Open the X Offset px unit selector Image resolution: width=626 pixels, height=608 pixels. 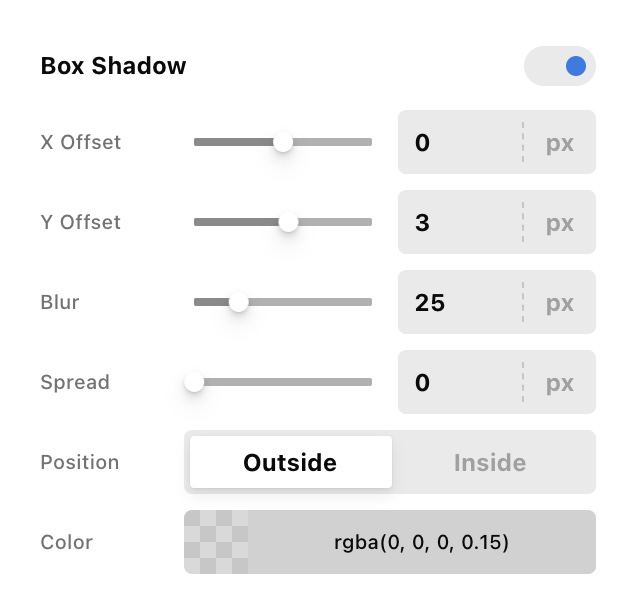pos(560,143)
